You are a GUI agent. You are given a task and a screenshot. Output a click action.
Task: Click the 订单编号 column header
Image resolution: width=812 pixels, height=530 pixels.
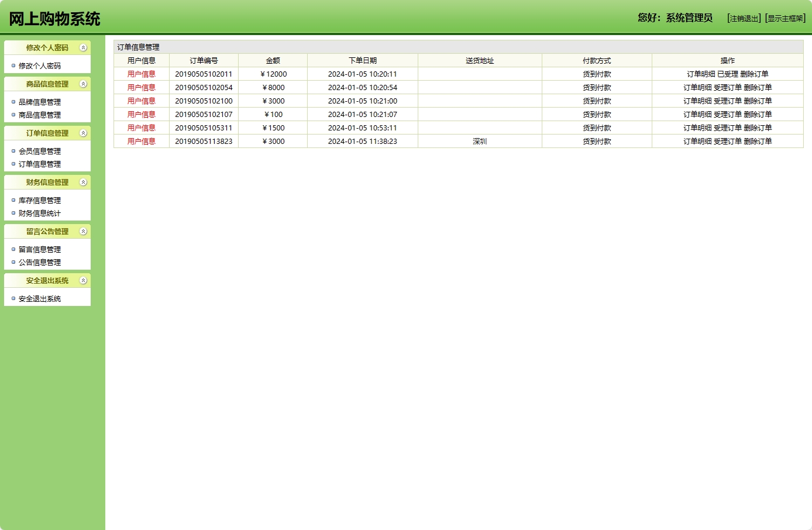(x=204, y=61)
